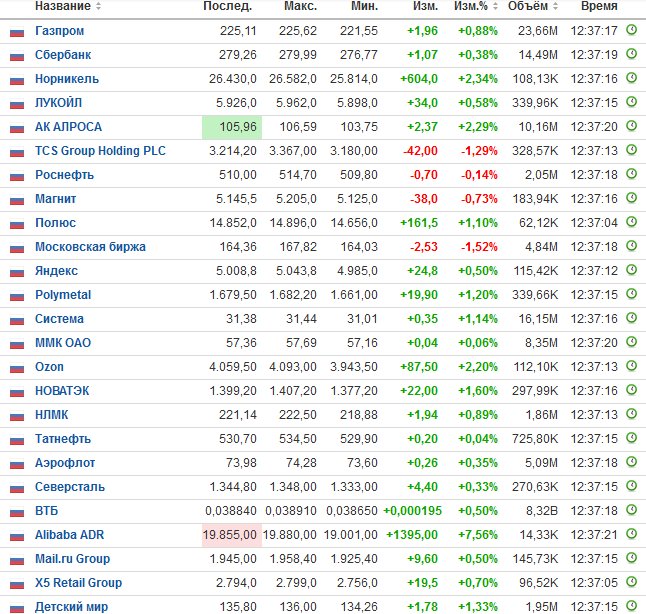The image size is (646, 614).
Task: Select the 23,66M volume for Газпром
Action: pyautogui.click(x=538, y=31)
